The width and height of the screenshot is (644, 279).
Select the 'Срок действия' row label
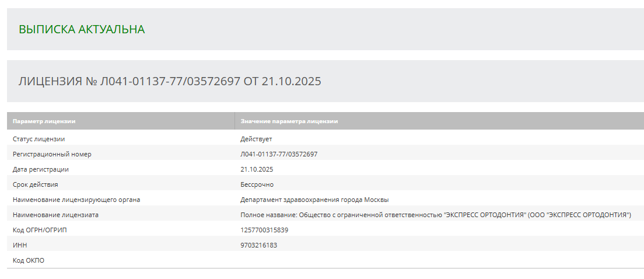pos(36,184)
